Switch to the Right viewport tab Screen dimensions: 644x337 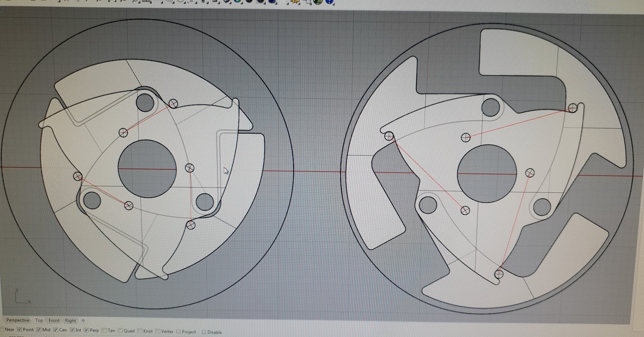pyautogui.click(x=70, y=320)
